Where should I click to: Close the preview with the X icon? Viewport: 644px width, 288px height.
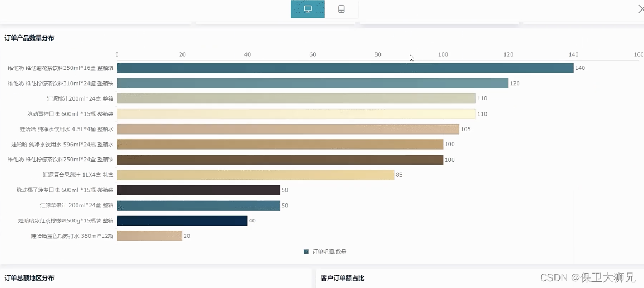click(641, 9)
